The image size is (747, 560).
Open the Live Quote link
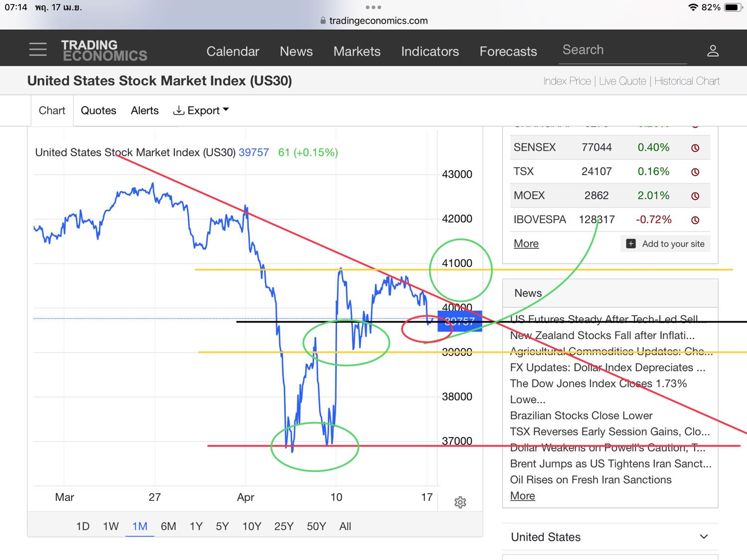(x=622, y=81)
